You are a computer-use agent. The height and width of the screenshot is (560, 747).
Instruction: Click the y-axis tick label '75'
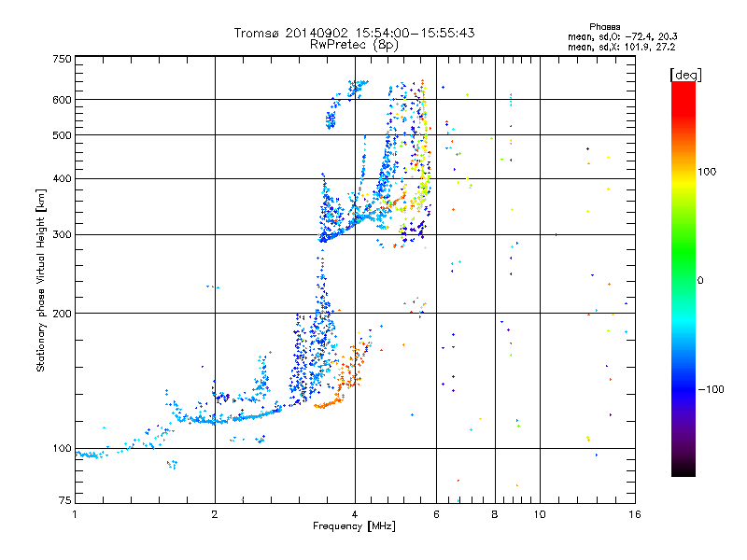65,500
